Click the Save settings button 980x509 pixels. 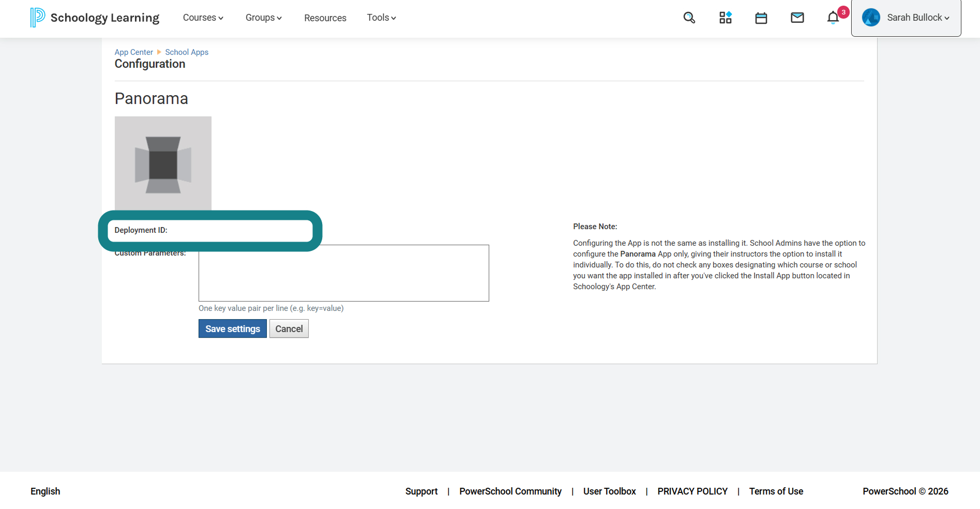(x=233, y=328)
